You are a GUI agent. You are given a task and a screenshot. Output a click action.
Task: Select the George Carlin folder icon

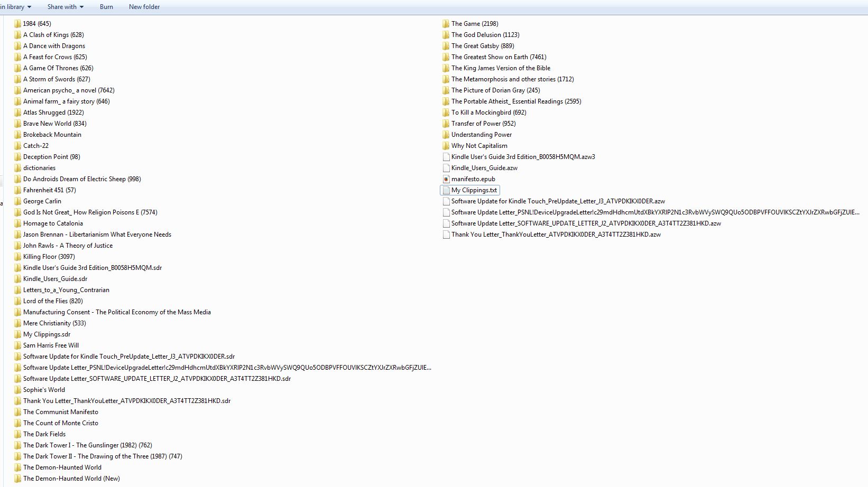coord(17,201)
